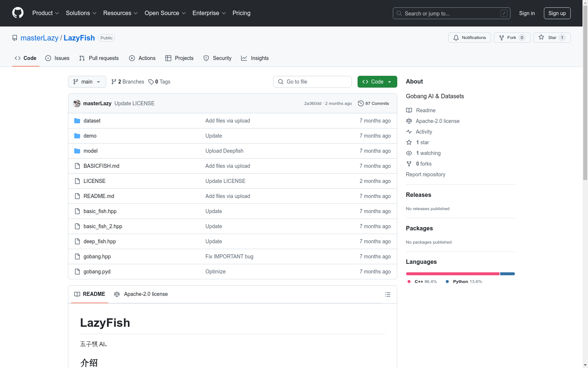The width and height of the screenshot is (588, 368).
Task: Open the main branch selector dropdown
Action: 87,82
